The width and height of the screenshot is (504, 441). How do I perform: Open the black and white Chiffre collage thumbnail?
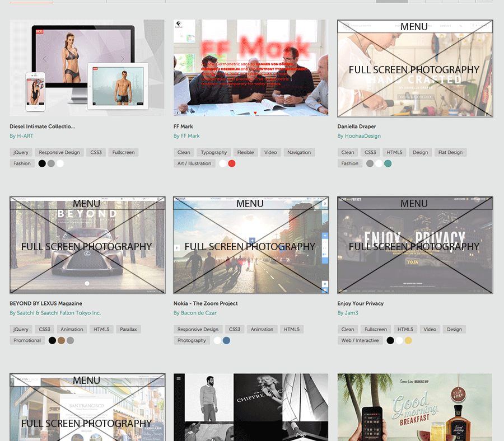(x=251, y=407)
